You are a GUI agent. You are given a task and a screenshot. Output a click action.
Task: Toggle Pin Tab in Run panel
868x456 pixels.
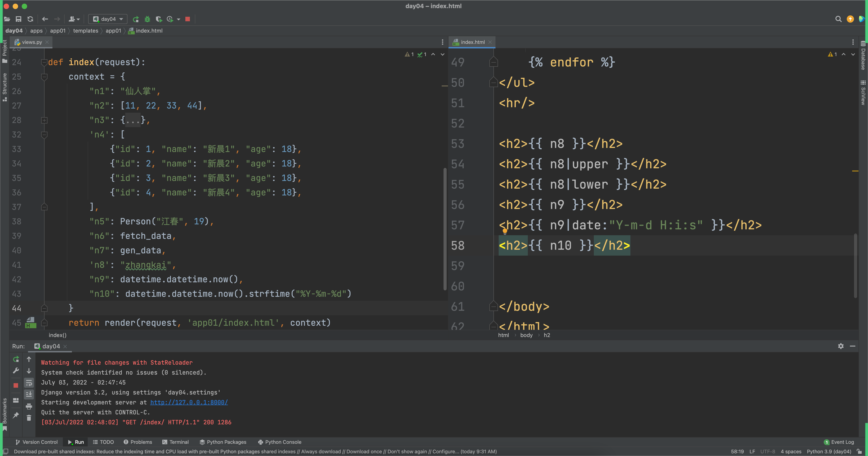click(x=16, y=415)
